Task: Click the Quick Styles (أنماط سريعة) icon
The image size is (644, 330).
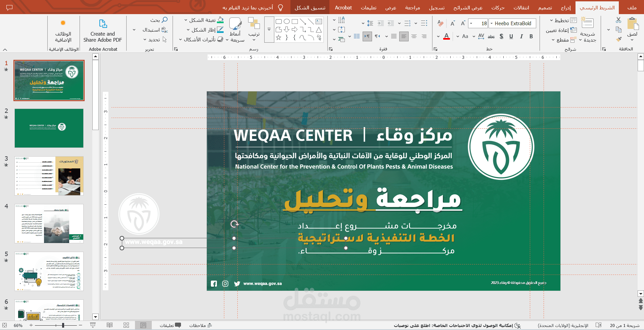Action: click(235, 24)
